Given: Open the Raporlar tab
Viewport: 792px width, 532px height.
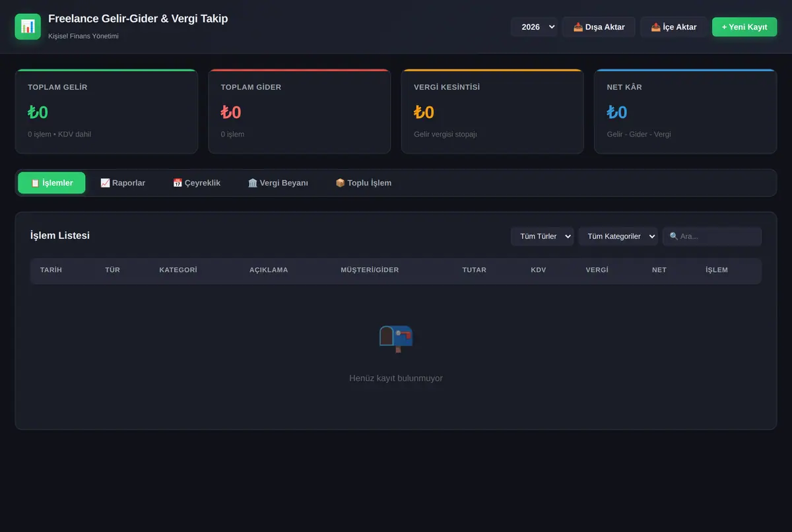Looking at the screenshot, I should point(123,183).
